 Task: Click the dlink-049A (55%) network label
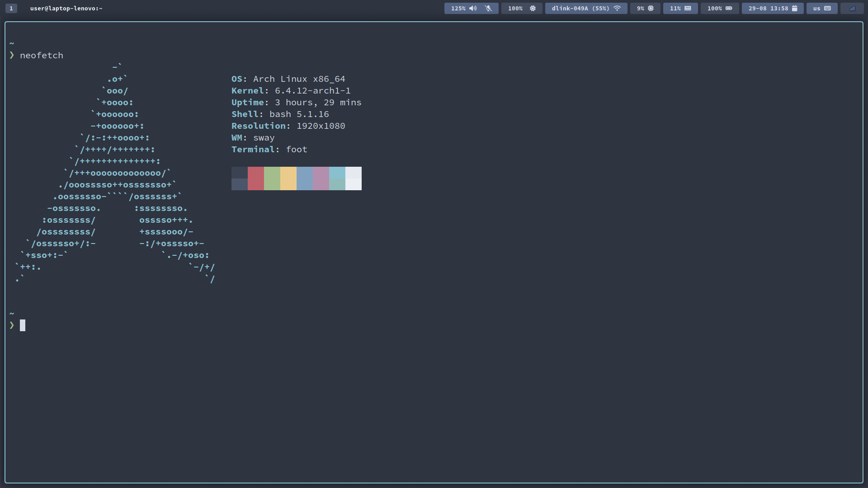(x=580, y=8)
